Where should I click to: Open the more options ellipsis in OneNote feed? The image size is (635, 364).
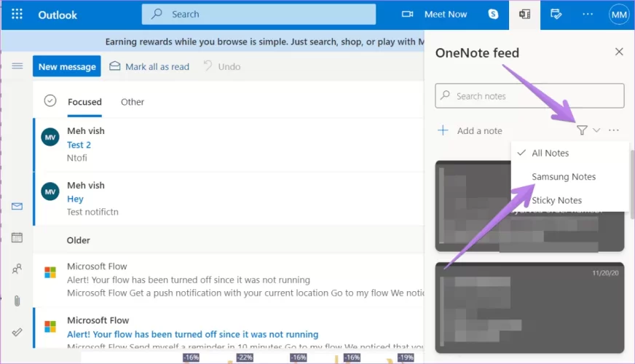tap(614, 130)
